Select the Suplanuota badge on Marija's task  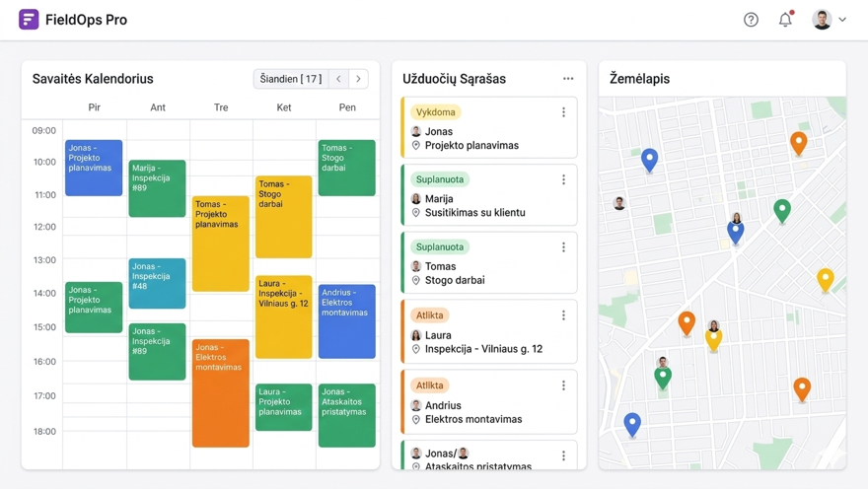[440, 179]
